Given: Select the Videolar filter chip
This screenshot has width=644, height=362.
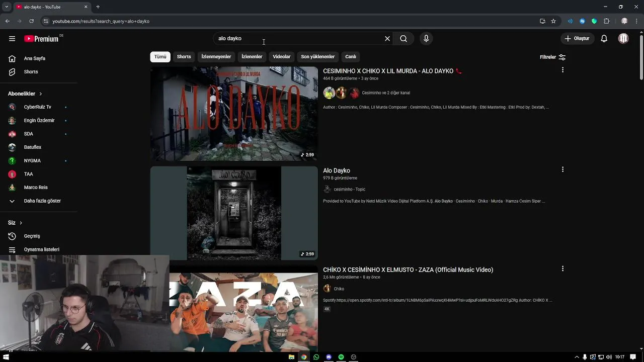Looking at the screenshot, I should 282,57.
